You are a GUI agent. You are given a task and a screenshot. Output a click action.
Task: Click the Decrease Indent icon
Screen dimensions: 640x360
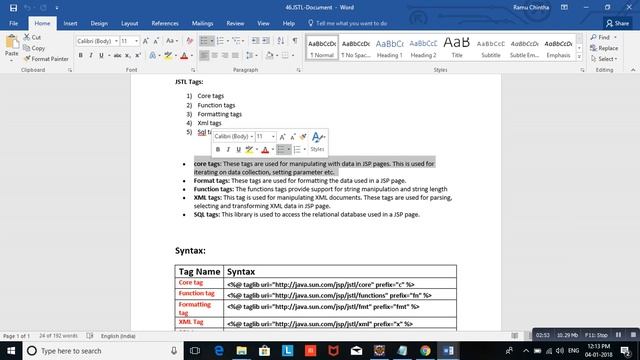256,41
